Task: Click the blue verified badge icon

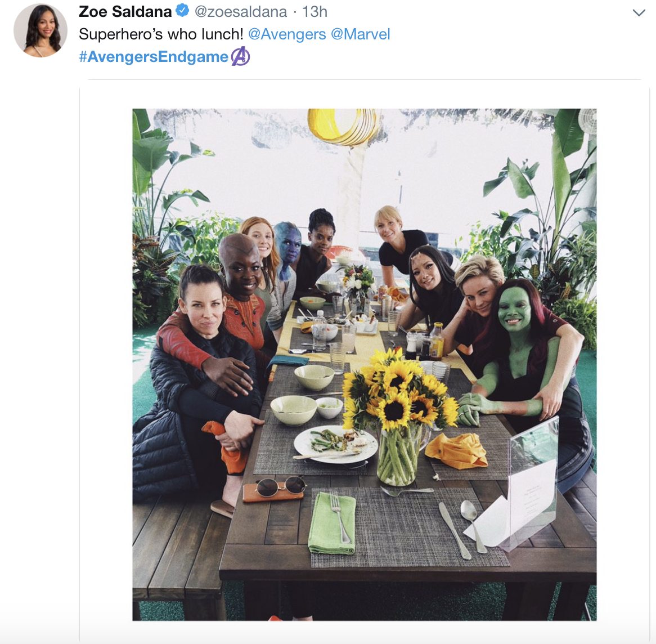Action: [182, 11]
